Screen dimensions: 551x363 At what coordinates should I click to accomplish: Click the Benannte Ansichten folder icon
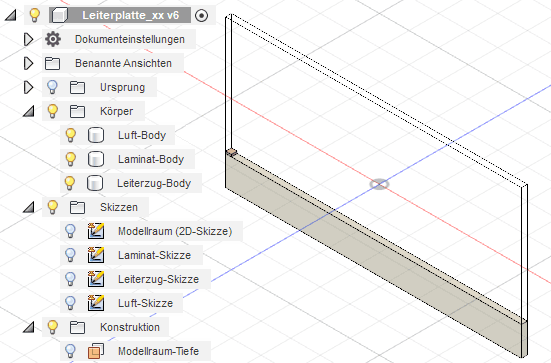(x=52, y=63)
